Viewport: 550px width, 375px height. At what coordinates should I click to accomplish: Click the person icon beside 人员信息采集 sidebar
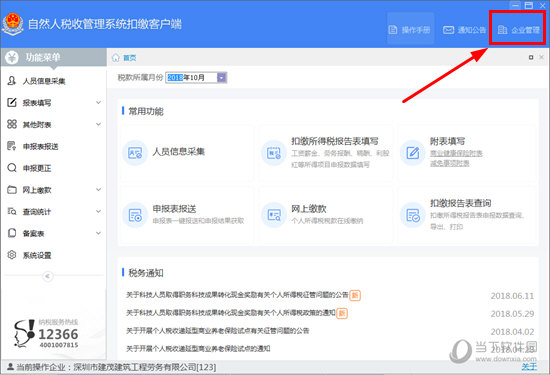point(12,81)
